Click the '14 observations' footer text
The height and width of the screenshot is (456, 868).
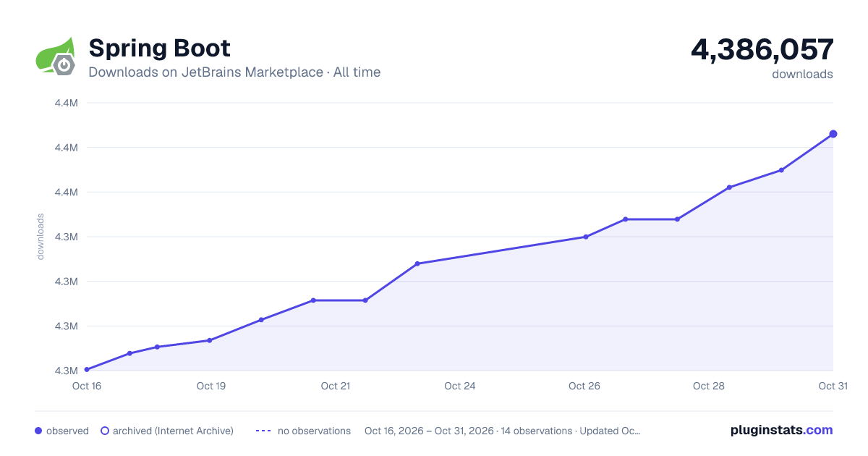pos(537,431)
